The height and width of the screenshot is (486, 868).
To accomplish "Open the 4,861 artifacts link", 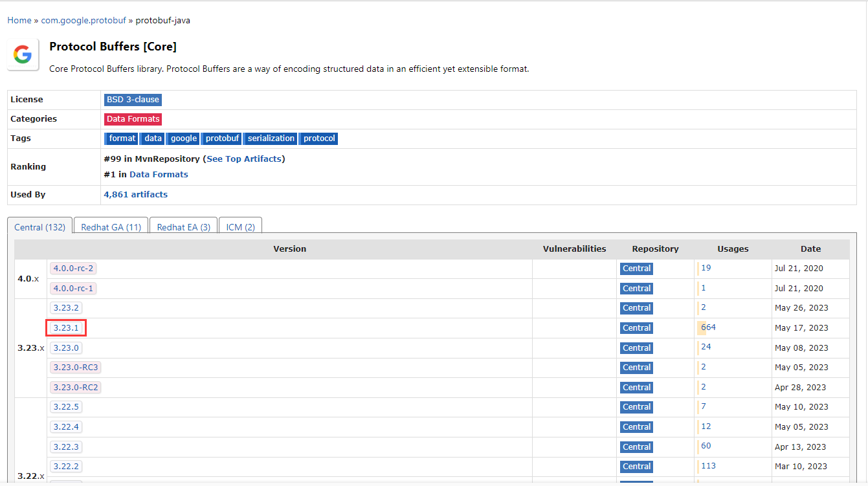I will [x=136, y=194].
